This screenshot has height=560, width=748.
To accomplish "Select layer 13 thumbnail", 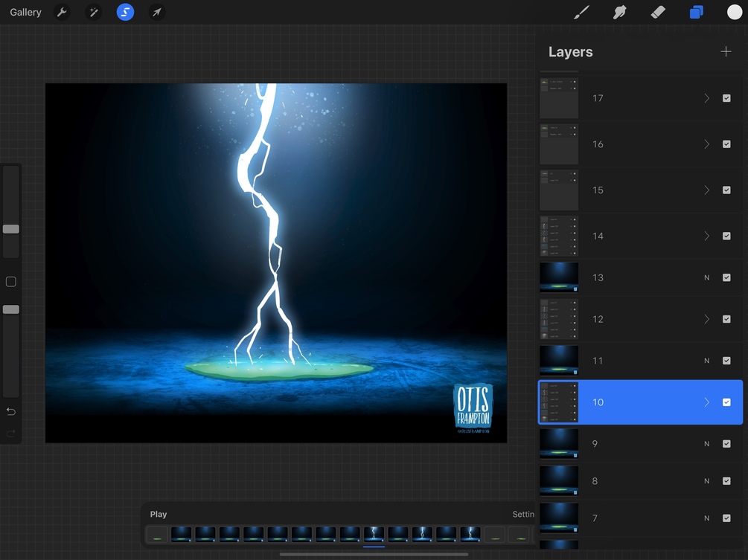I will pyautogui.click(x=559, y=277).
